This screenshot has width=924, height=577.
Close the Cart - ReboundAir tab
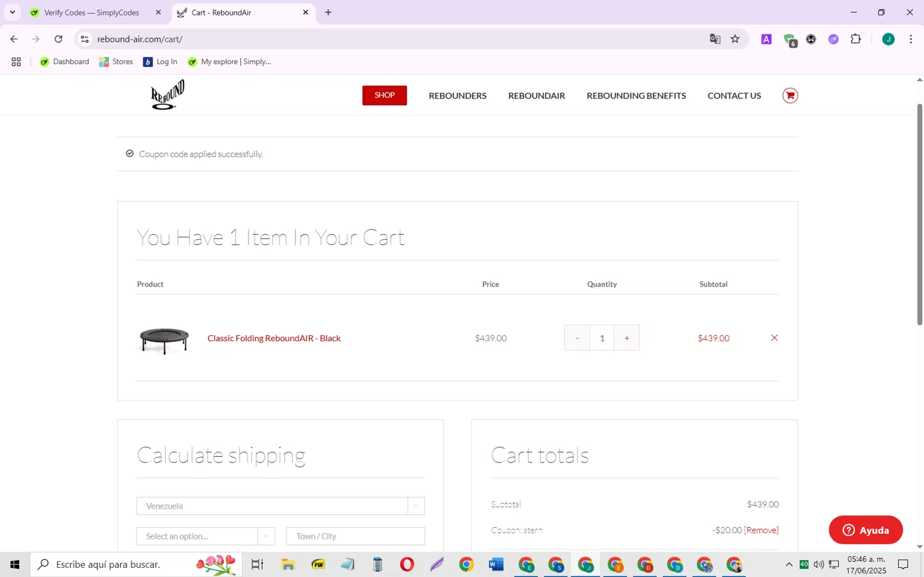(306, 12)
